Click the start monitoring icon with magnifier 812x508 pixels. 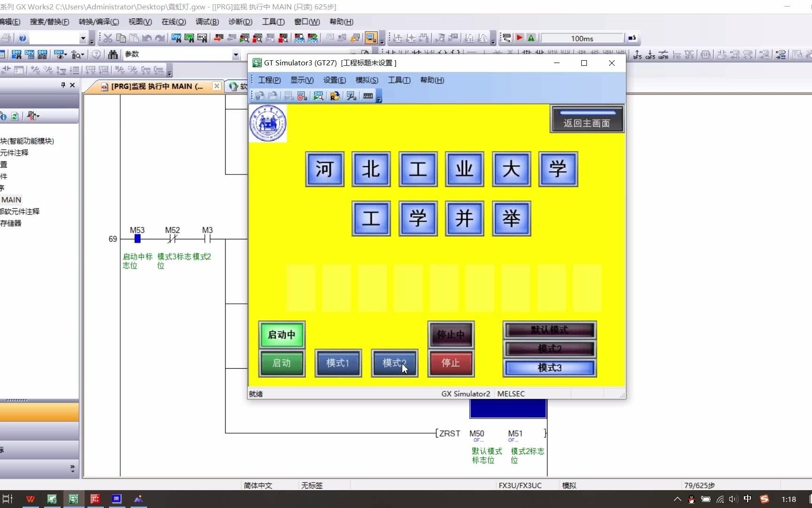[x=244, y=38]
